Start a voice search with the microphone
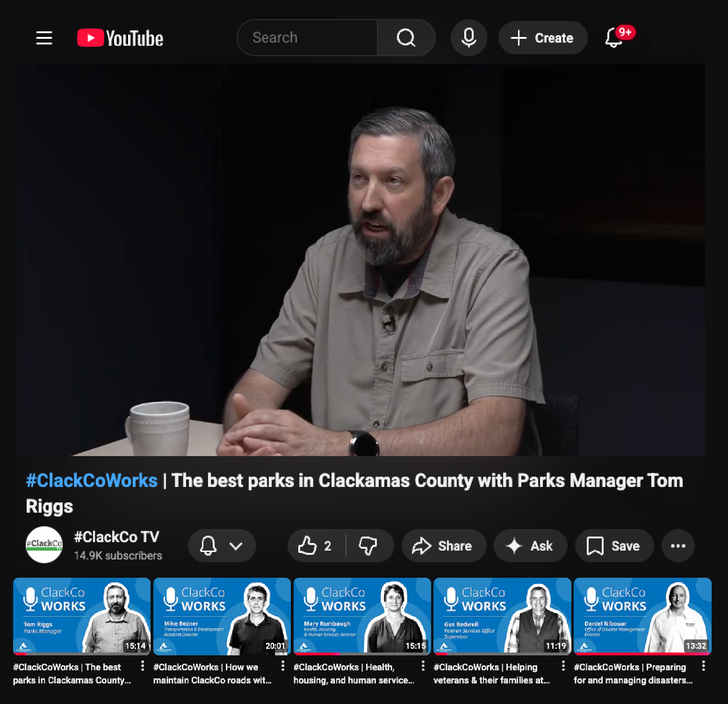Image resolution: width=728 pixels, height=704 pixels. [x=469, y=38]
